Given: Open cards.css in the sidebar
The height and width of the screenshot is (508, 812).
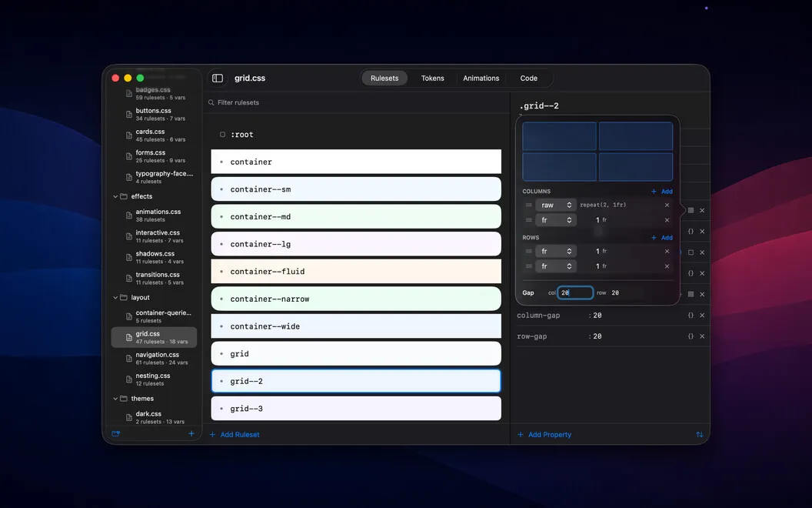Looking at the screenshot, I should pyautogui.click(x=154, y=135).
